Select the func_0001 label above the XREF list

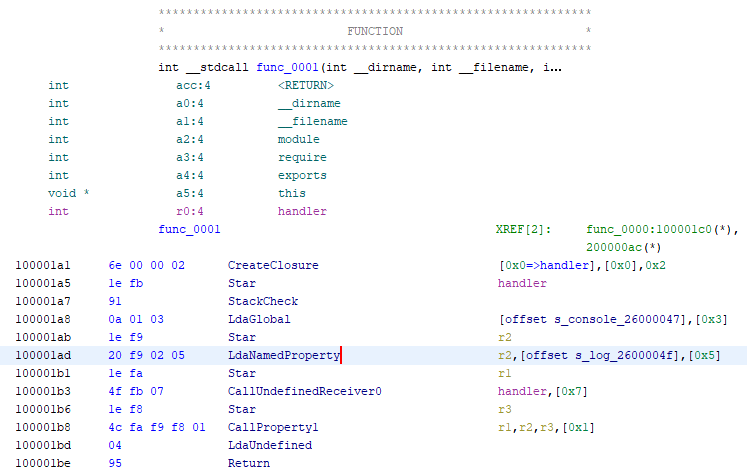[x=189, y=230]
